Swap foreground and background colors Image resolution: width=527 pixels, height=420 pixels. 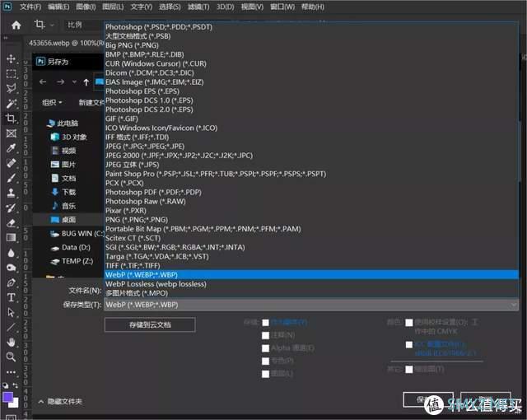pyautogui.click(x=15, y=385)
